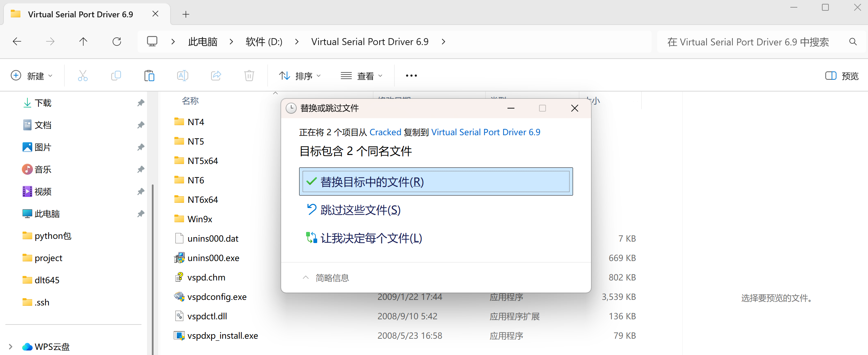The height and width of the screenshot is (355, 868).
Task: Select the NT6x64 folder
Action: (x=202, y=200)
